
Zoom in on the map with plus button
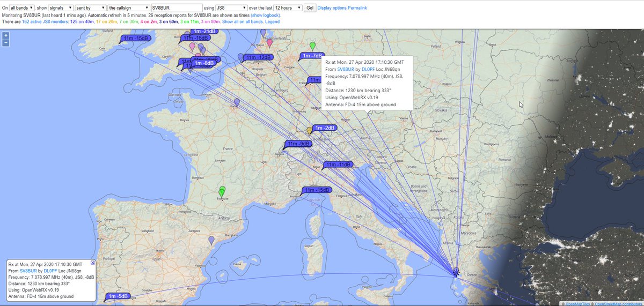click(x=6, y=35)
